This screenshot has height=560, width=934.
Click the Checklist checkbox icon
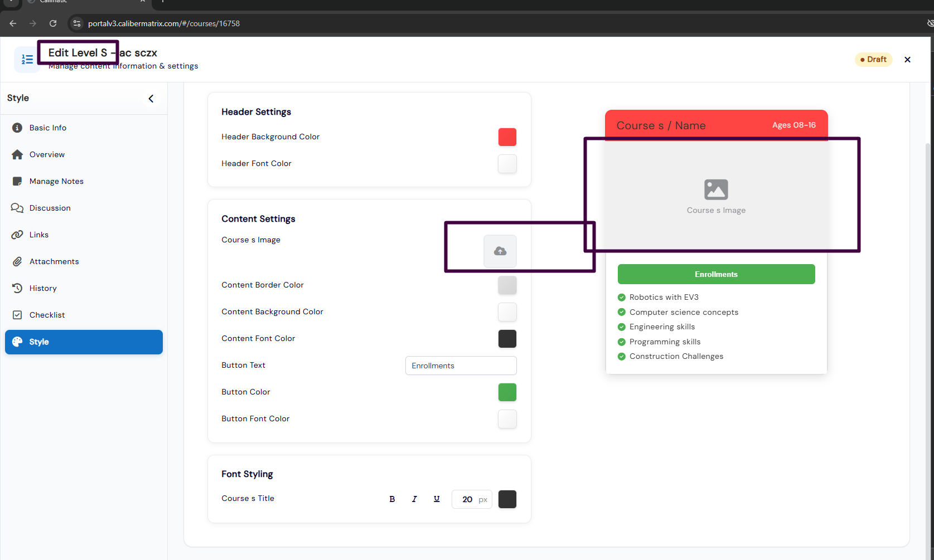click(x=17, y=315)
